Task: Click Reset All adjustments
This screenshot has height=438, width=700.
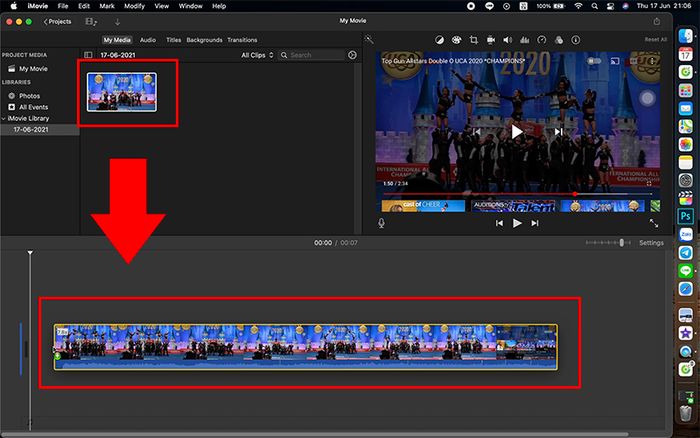Action: 656,40
